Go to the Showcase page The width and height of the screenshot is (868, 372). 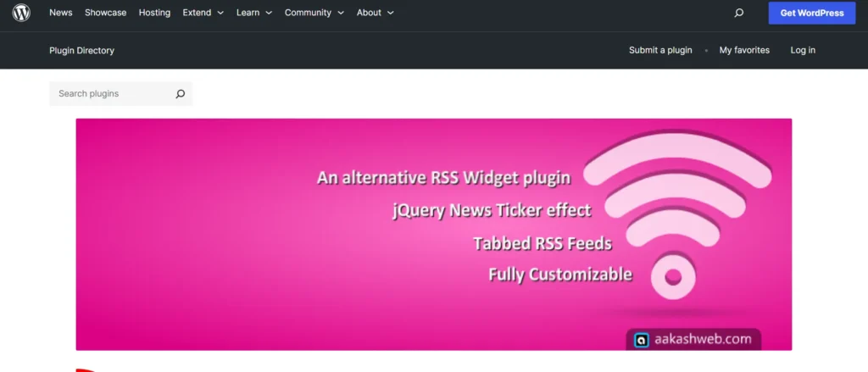(x=105, y=13)
